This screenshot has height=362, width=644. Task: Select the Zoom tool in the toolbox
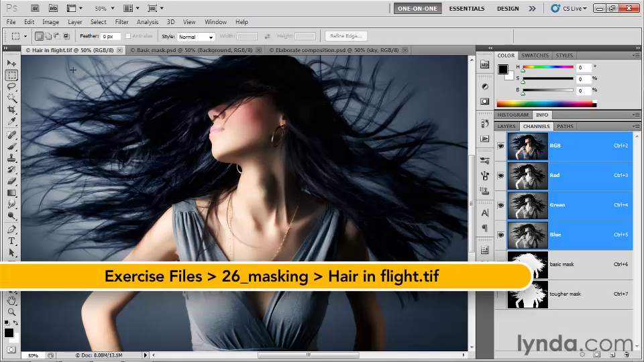(x=11, y=312)
